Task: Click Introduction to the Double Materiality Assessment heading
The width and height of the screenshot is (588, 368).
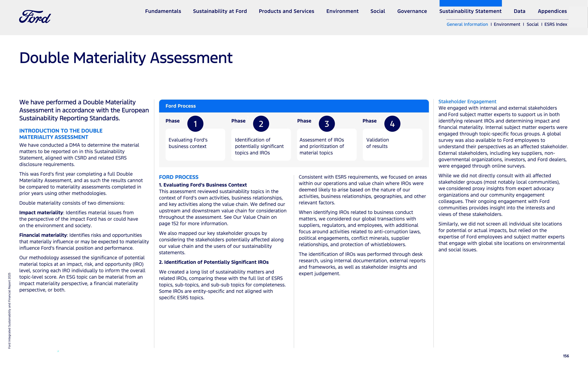Action: click(x=61, y=134)
